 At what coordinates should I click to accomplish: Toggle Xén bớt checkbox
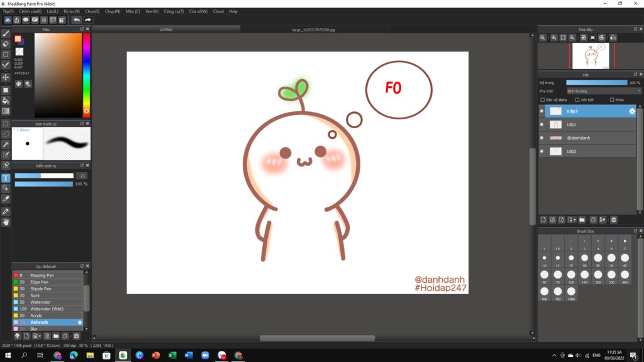click(577, 100)
